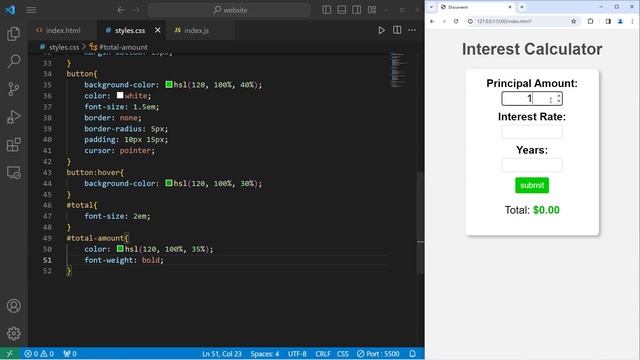This screenshot has width=640, height=360.
Task: Go back in VS Code navigation
Action: (121, 10)
